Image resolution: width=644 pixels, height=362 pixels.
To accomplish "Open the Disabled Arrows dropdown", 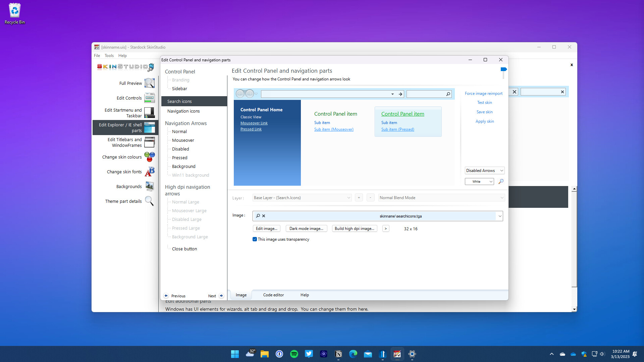I will tap(484, 170).
